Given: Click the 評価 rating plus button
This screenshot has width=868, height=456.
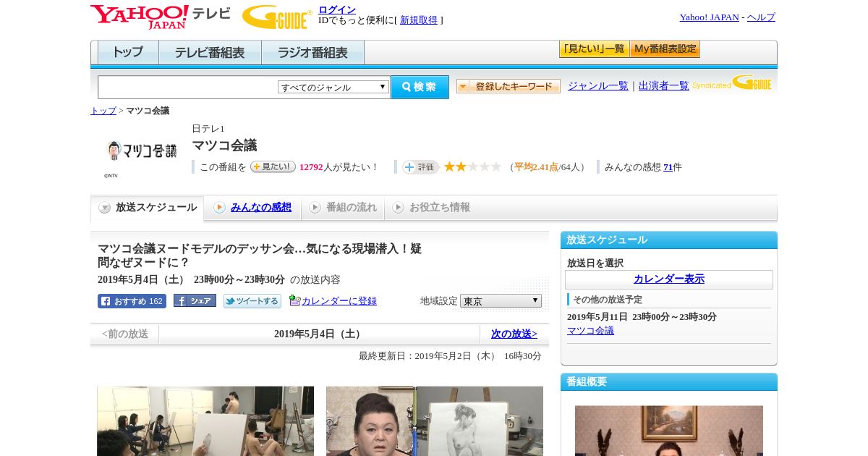Looking at the screenshot, I should coord(420,167).
